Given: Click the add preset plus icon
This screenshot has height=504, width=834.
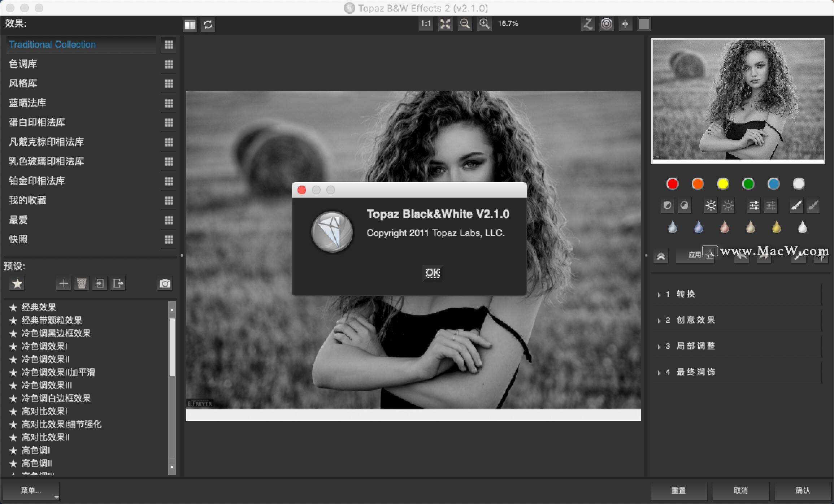Looking at the screenshot, I should pos(63,284).
